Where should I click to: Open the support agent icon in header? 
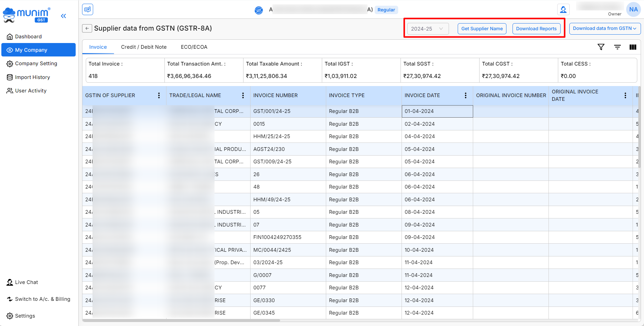pyautogui.click(x=563, y=10)
